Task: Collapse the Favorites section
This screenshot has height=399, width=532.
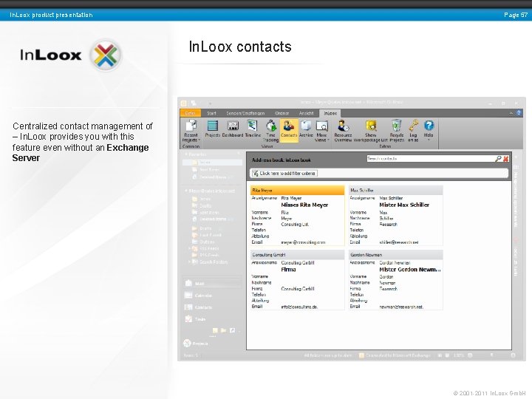Action: [x=186, y=154]
